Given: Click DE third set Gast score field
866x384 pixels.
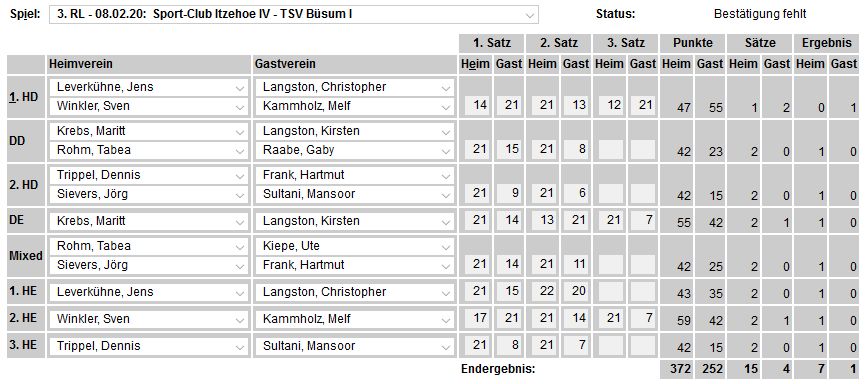Looking at the screenshot, I should pos(643,220).
